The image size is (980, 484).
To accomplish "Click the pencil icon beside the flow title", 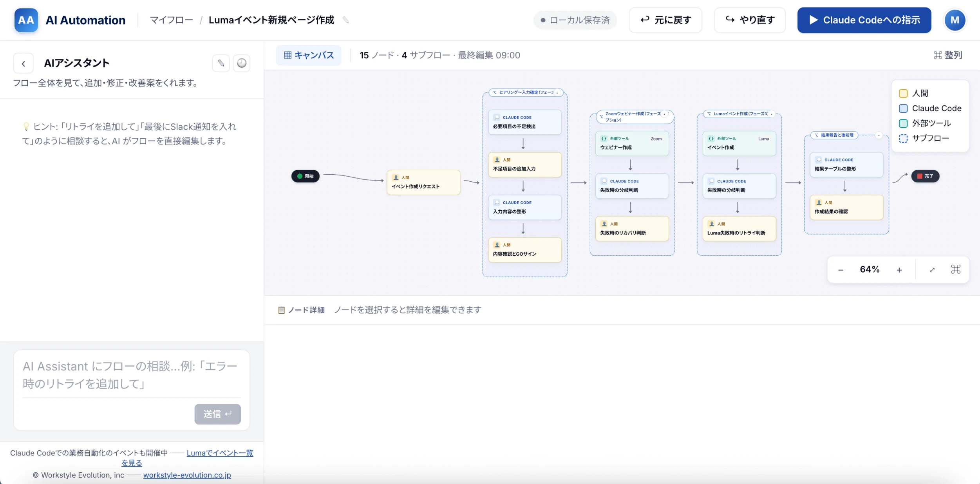I will coord(345,20).
